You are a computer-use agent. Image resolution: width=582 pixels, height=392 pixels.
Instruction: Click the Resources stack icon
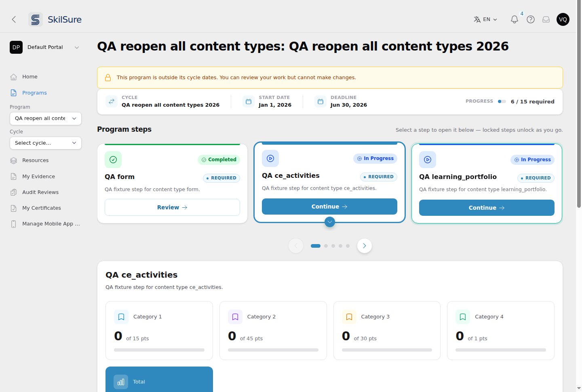(14, 160)
